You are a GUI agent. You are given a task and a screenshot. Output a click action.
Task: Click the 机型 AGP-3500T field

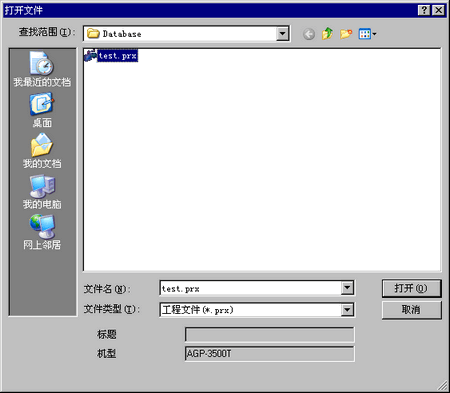[x=270, y=354]
